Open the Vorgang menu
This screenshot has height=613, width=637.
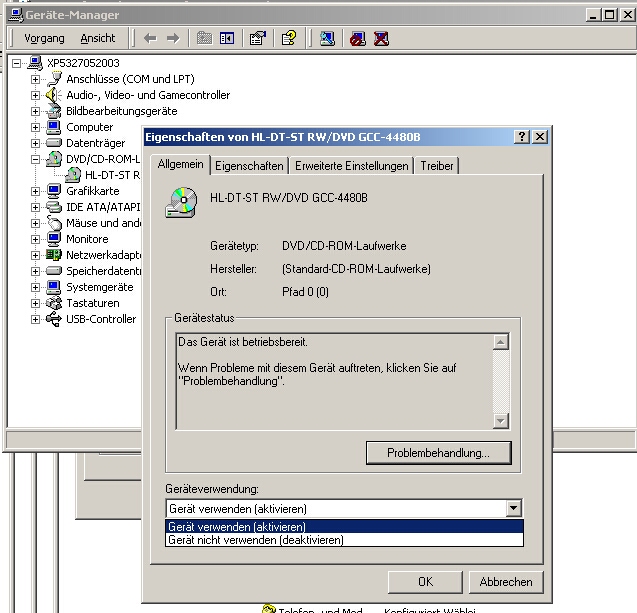tap(44, 39)
